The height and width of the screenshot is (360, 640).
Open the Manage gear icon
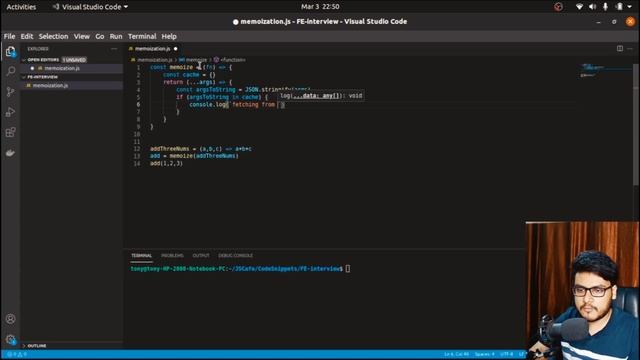(11, 339)
